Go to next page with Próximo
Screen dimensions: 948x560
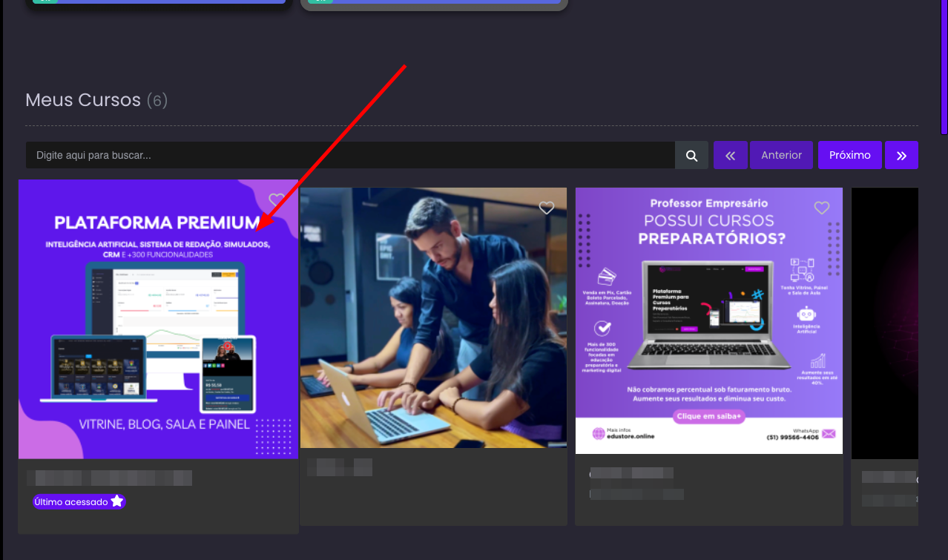tap(849, 155)
